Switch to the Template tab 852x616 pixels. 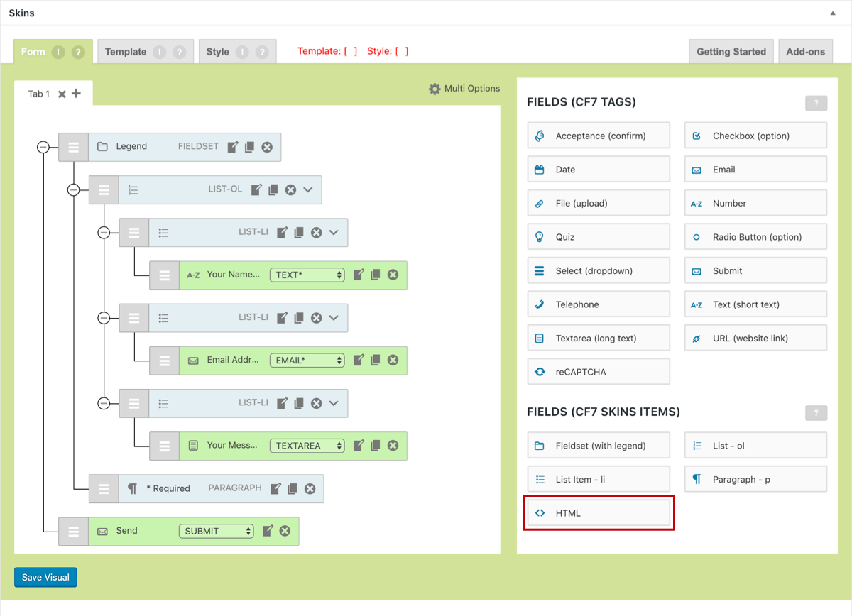pos(126,52)
